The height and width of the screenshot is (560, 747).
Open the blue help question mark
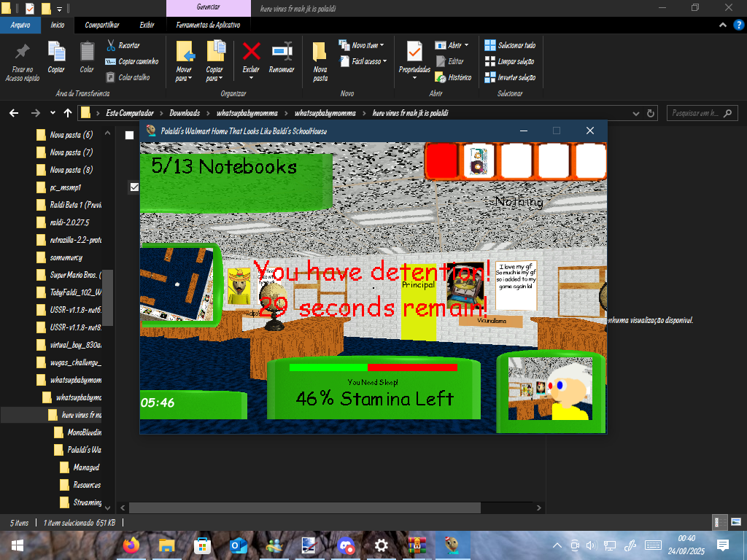tap(738, 25)
